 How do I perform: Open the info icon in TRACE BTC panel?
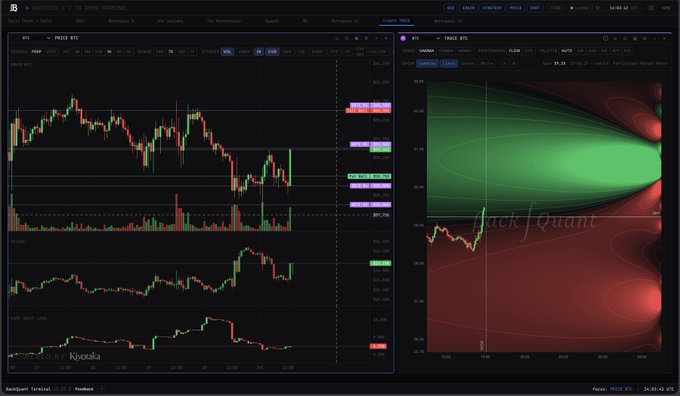point(605,38)
